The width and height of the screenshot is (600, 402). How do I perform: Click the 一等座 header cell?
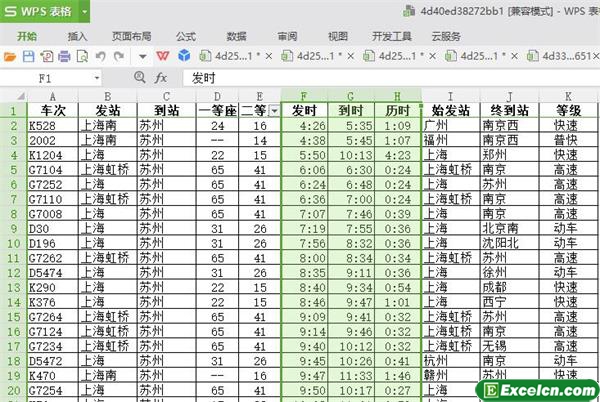pos(217,111)
